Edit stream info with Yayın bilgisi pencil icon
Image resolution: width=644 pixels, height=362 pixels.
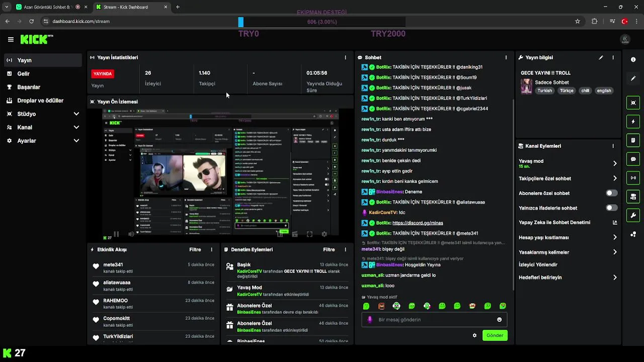click(x=601, y=57)
